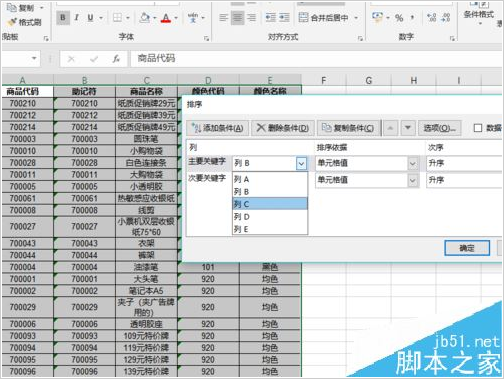504x379 pixels.
Task: Click 确定 button in sort dialog
Action: (x=467, y=248)
